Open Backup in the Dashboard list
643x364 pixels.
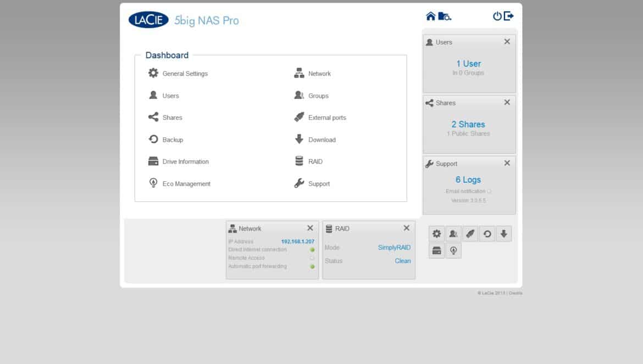[x=165, y=139]
